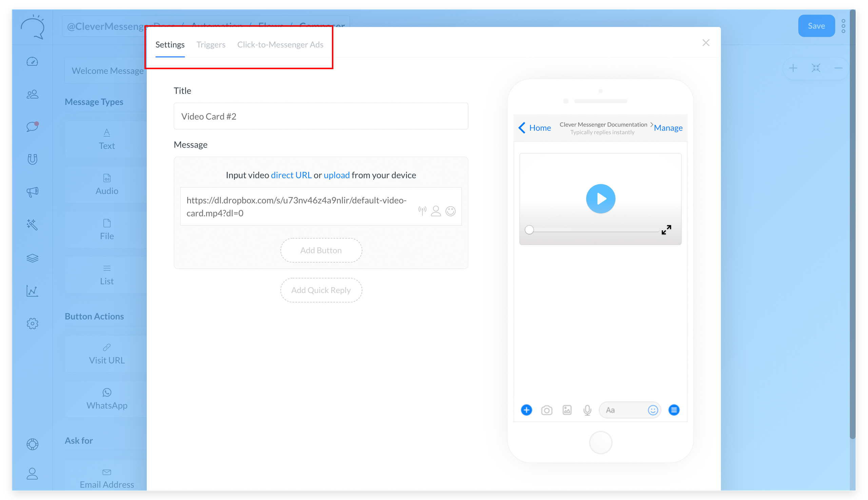Click the Manage chevron in preview header
Image resolution: width=868 pixels, height=500 pixels.
(651, 124)
